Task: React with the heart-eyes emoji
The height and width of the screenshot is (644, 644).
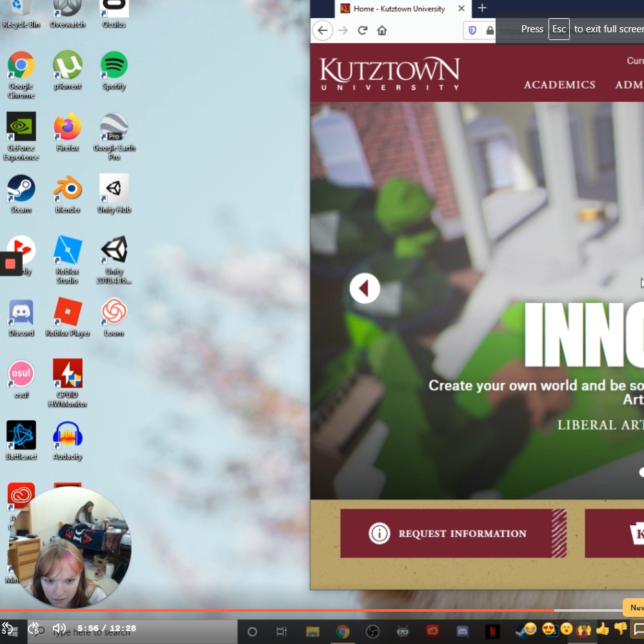Action: point(548,628)
